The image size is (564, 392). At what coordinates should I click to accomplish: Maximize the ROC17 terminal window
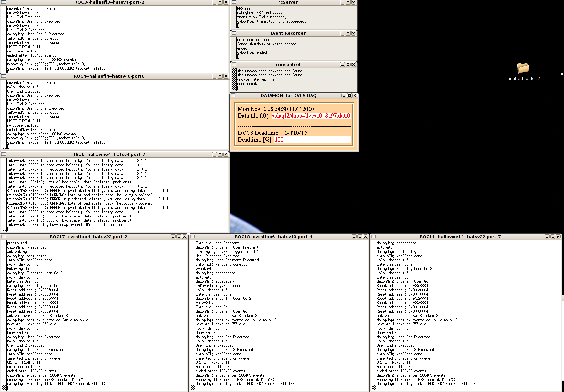(x=179, y=237)
